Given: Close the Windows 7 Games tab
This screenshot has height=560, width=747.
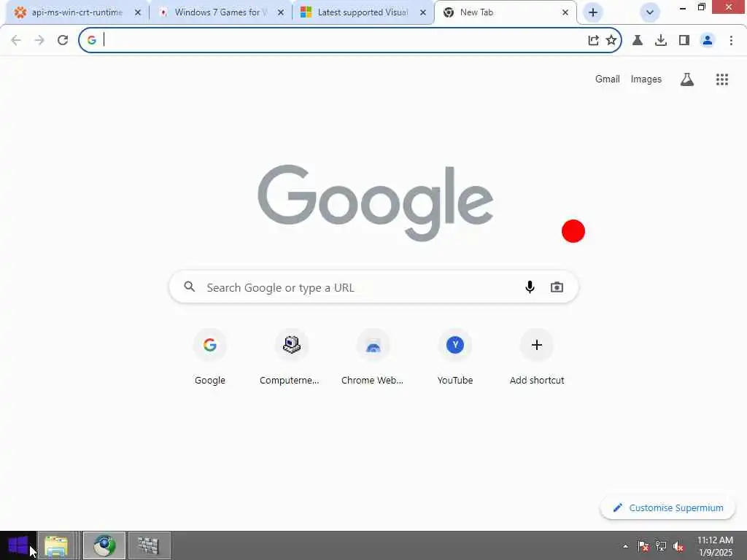Looking at the screenshot, I should coord(281,12).
